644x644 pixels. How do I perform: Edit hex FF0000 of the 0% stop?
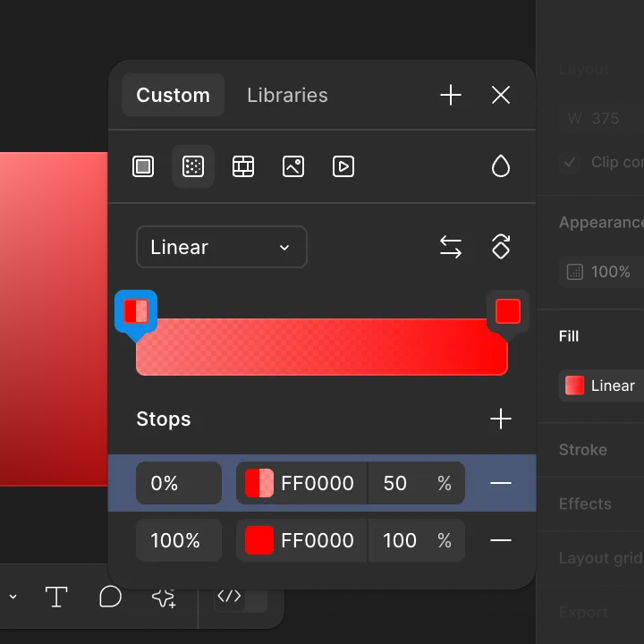(317, 483)
